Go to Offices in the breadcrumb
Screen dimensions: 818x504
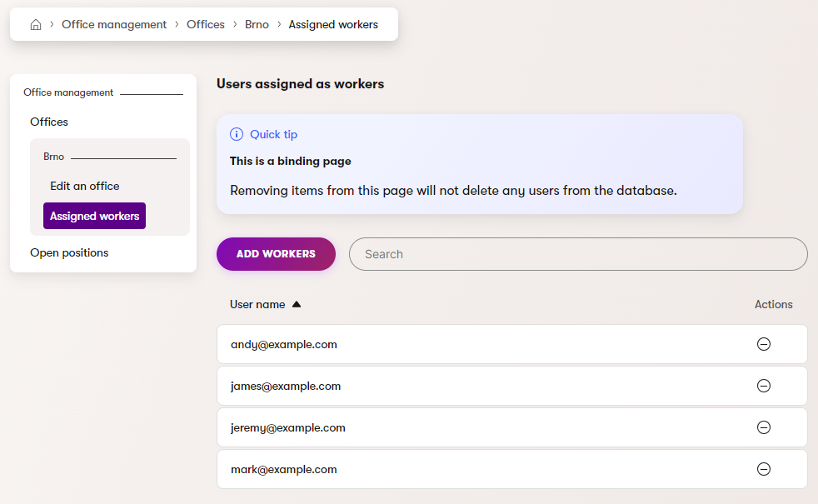point(206,25)
